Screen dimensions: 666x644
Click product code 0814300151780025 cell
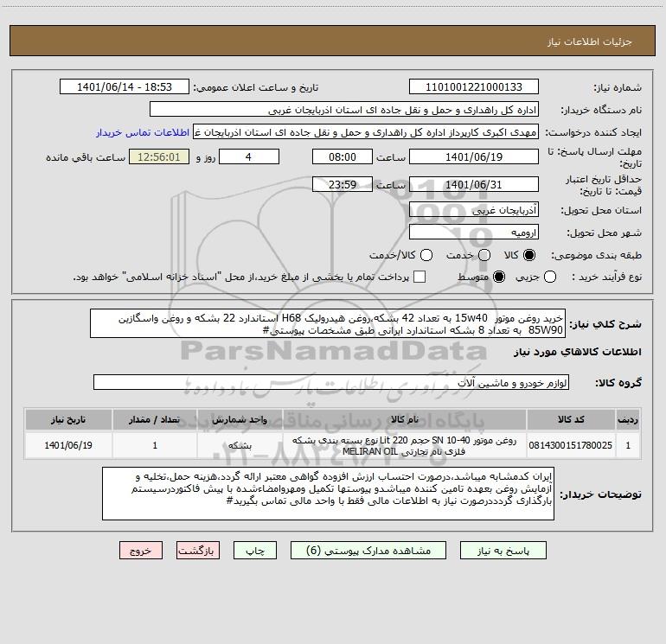coord(571,445)
